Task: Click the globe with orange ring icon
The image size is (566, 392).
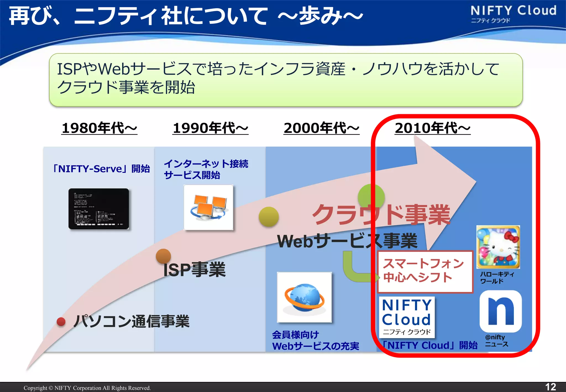Action: [x=304, y=297]
